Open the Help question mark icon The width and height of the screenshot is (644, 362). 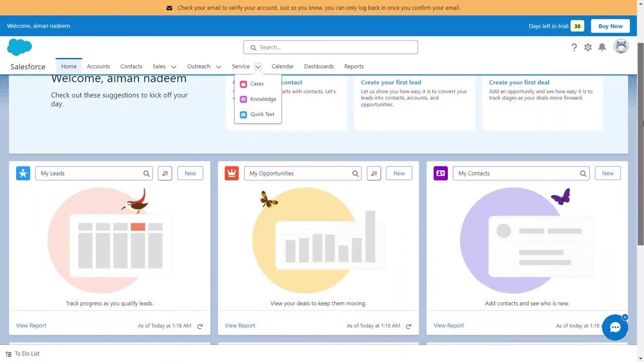(574, 47)
